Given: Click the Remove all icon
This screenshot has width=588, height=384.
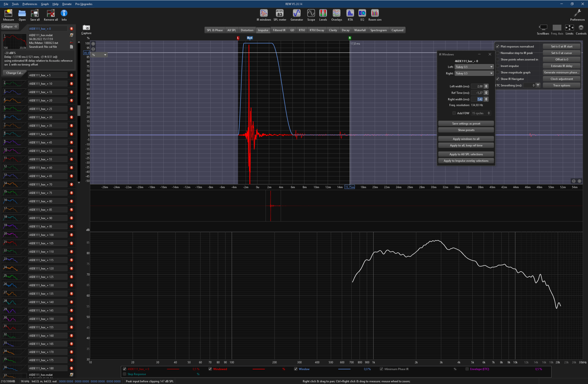Looking at the screenshot, I should [x=51, y=15].
